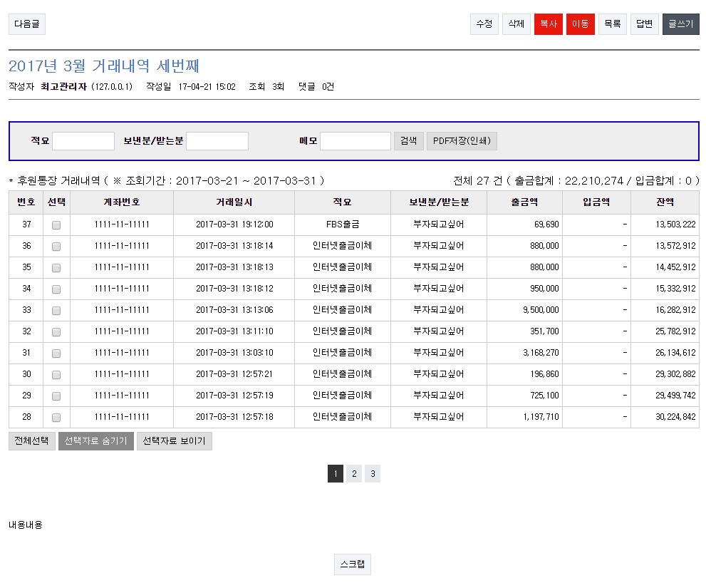The width and height of the screenshot is (706, 588).
Task: Click the 다음글 button
Action: tap(27, 24)
